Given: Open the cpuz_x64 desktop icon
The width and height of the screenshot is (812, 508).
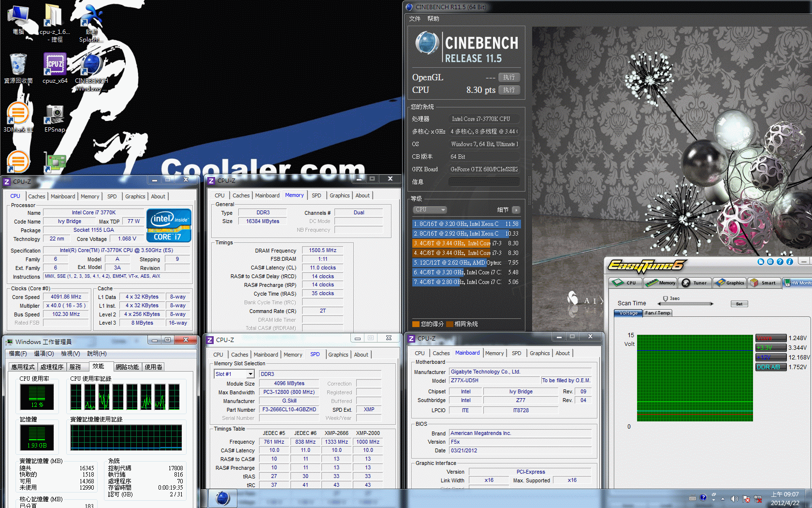Looking at the screenshot, I should coord(55,68).
